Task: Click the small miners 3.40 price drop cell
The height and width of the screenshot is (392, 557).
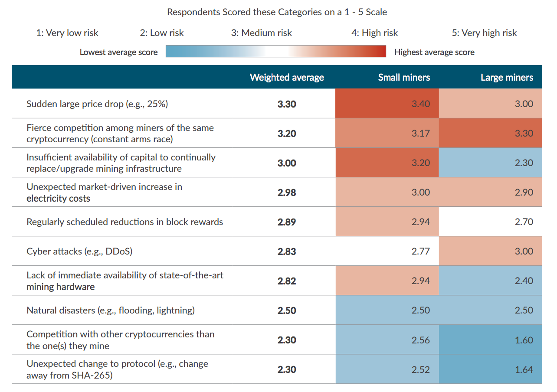Action: click(x=387, y=104)
